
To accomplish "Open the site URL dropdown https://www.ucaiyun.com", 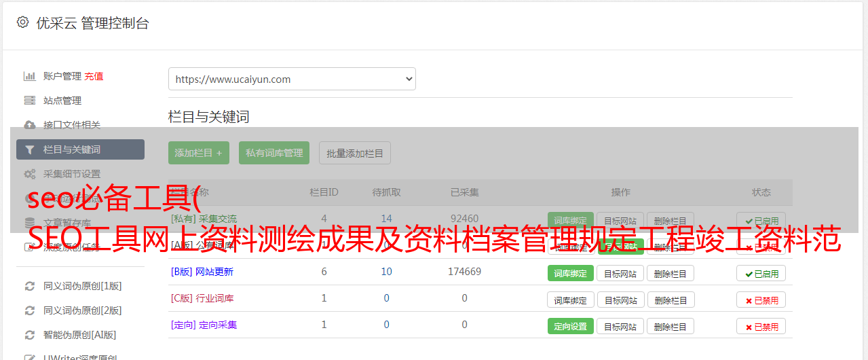I will tap(292, 79).
